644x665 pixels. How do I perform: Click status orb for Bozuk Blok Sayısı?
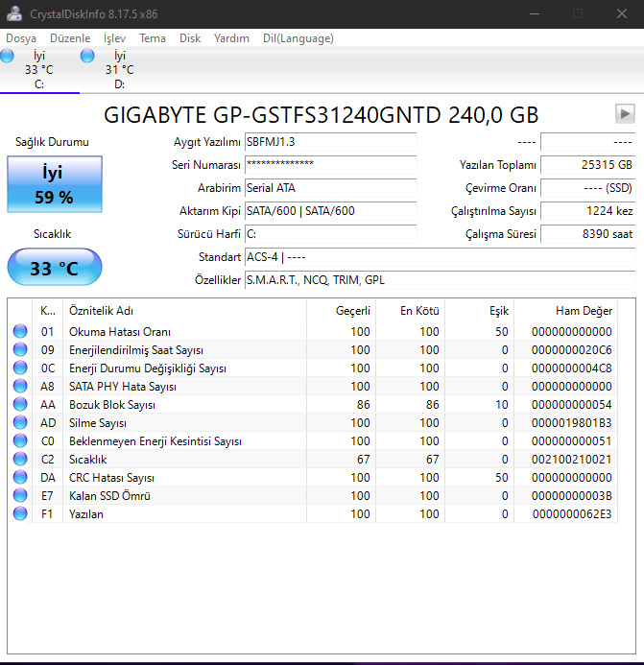[x=20, y=404]
